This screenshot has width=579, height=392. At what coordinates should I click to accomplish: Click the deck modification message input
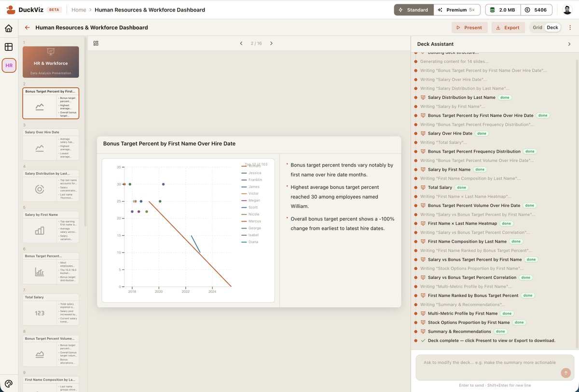(495, 368)
